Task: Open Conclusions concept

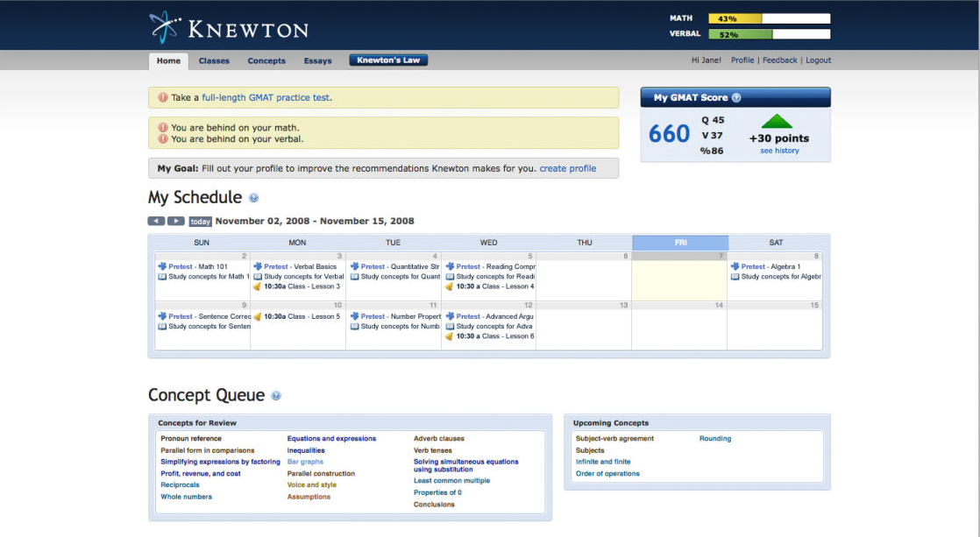Action: point(434,505)
